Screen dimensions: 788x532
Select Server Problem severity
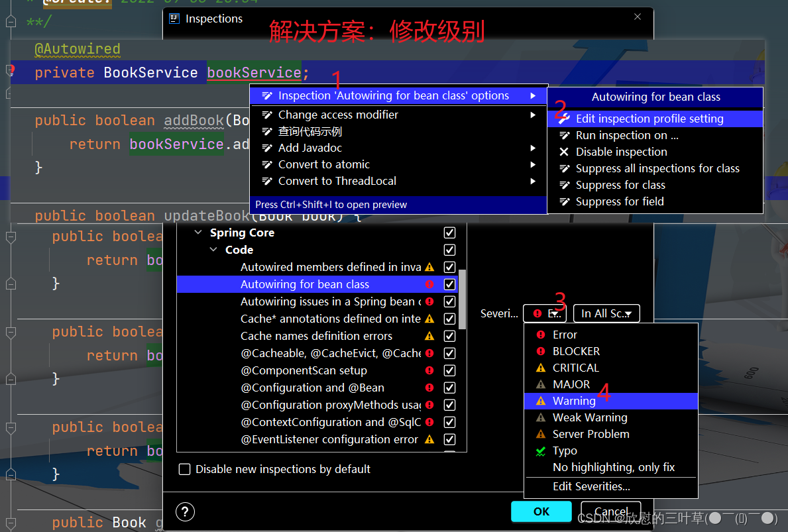(611, 434)
